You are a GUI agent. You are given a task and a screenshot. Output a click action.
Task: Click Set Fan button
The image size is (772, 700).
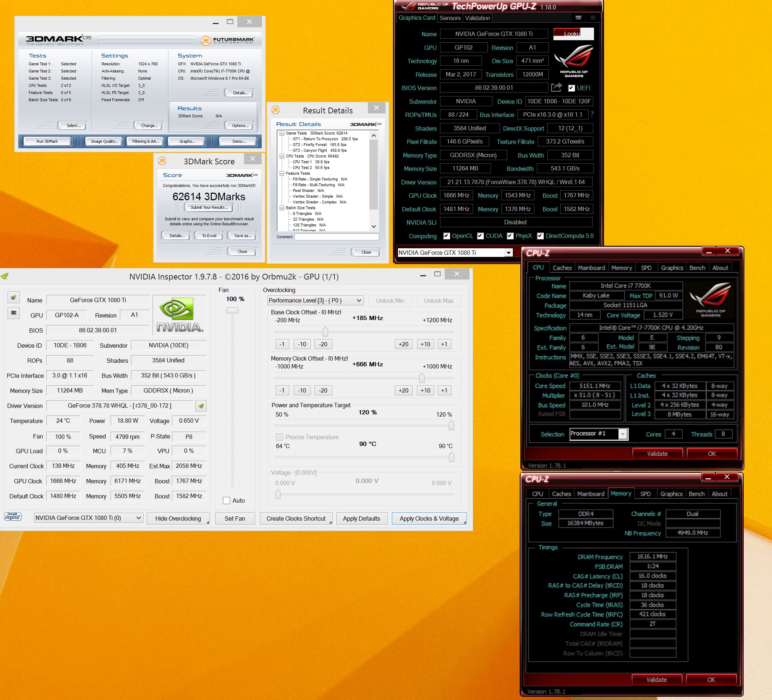click(235, 518)
